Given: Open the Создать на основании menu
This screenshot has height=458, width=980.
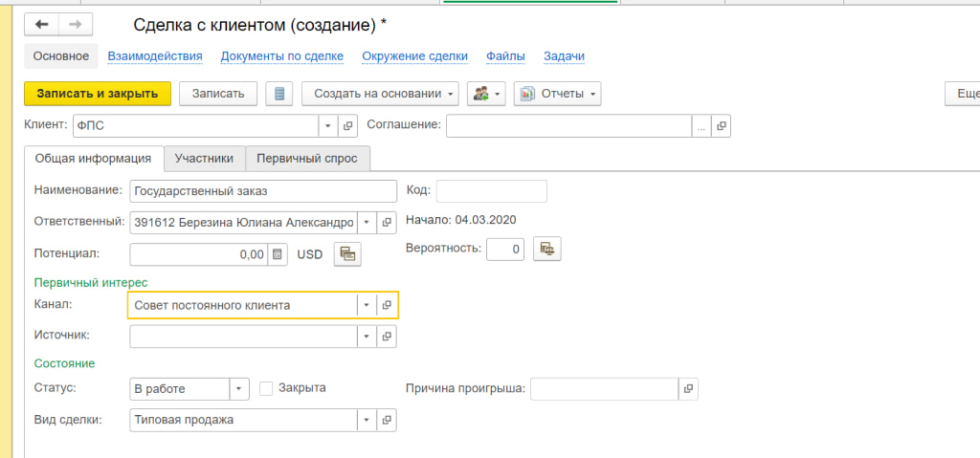Looking at the screenshot, I should 381,94.
